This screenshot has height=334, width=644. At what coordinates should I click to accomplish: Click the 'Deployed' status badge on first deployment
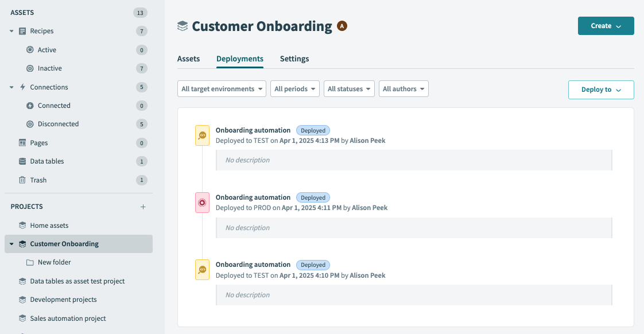[x=313, y=130]
